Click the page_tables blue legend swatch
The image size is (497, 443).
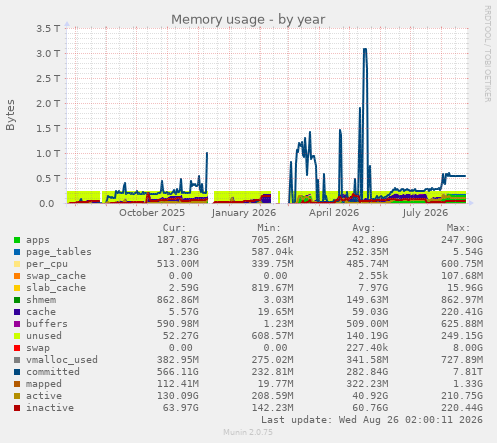click(17, 252)
